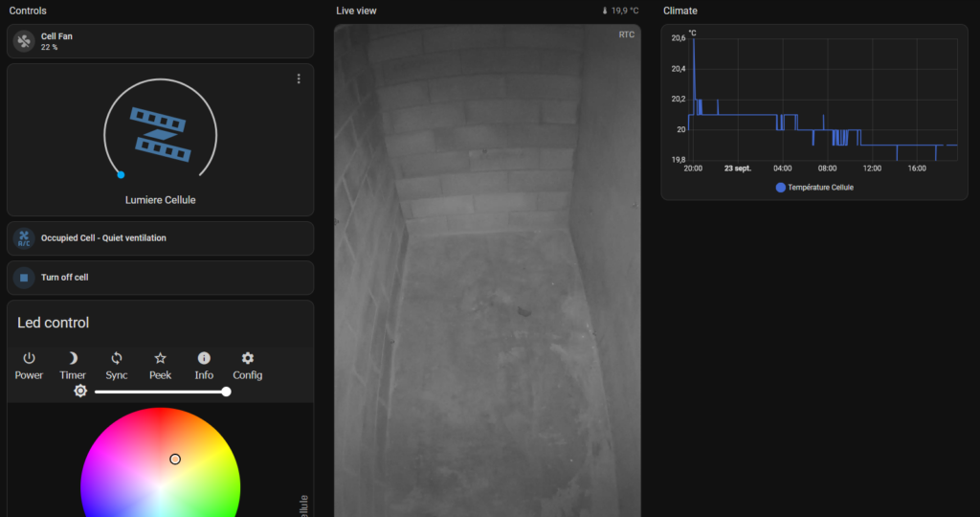Click the Occupied Cell quiet ventilation icon
Image resolution: width=980 pixels, height=517 pixels.
click(24, 238)
